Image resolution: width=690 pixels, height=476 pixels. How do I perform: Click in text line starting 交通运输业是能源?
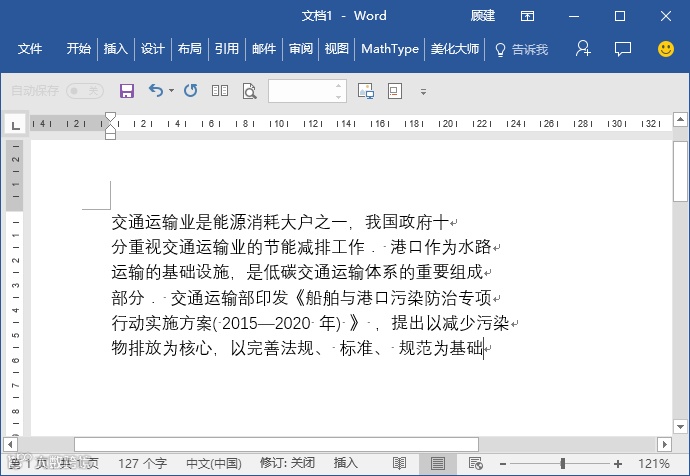(x=280, y=222)
